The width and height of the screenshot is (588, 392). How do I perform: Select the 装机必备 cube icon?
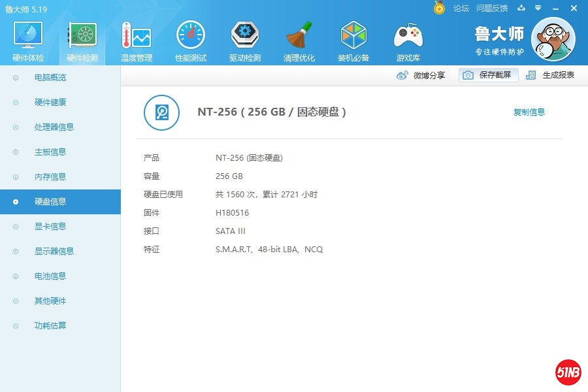(353, 36)
